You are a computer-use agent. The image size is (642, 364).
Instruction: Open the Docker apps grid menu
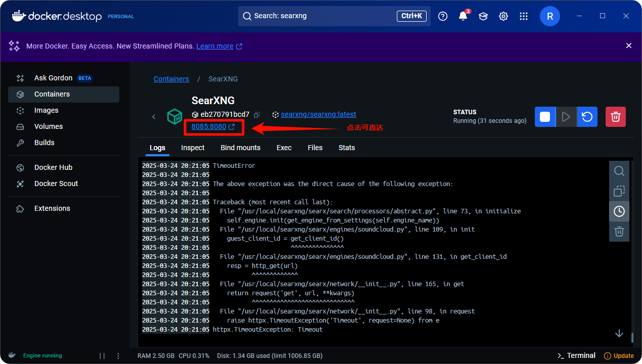523,16
